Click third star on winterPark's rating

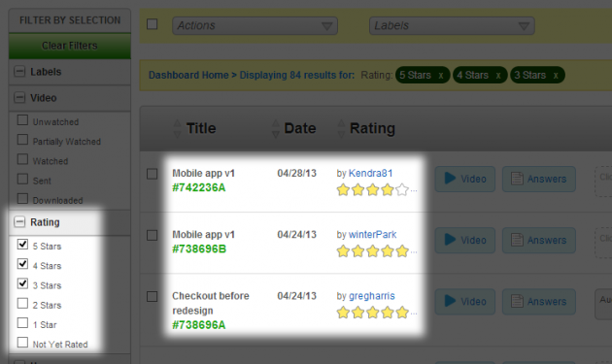372,251
